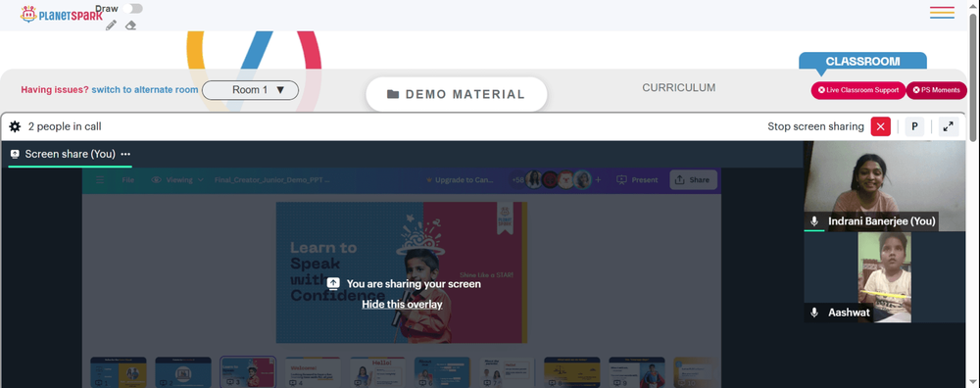
Task: Click the PS Moments button
Action: click(936, 90)
